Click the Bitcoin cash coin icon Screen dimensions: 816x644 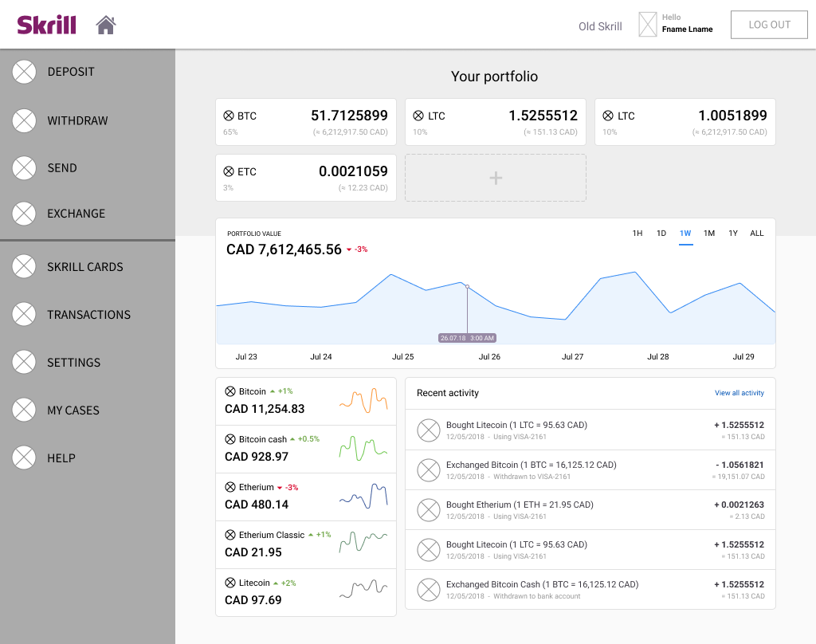coord(230,439)
